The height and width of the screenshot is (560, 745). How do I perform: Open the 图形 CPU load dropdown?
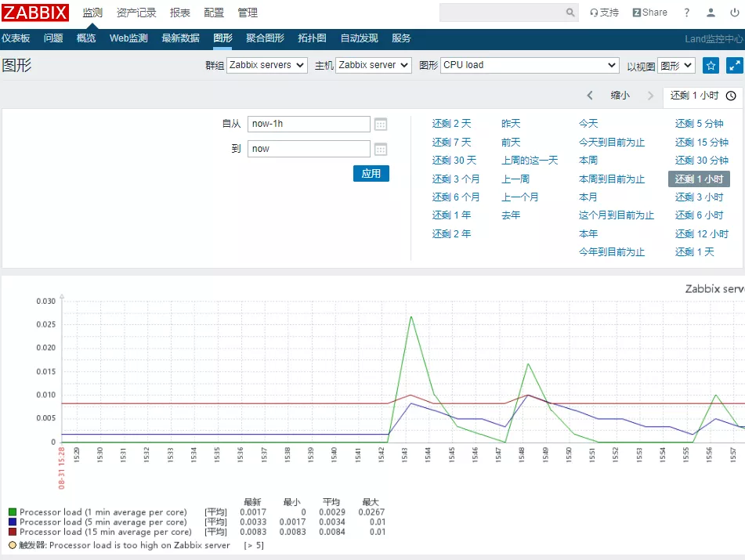point(530,66)
